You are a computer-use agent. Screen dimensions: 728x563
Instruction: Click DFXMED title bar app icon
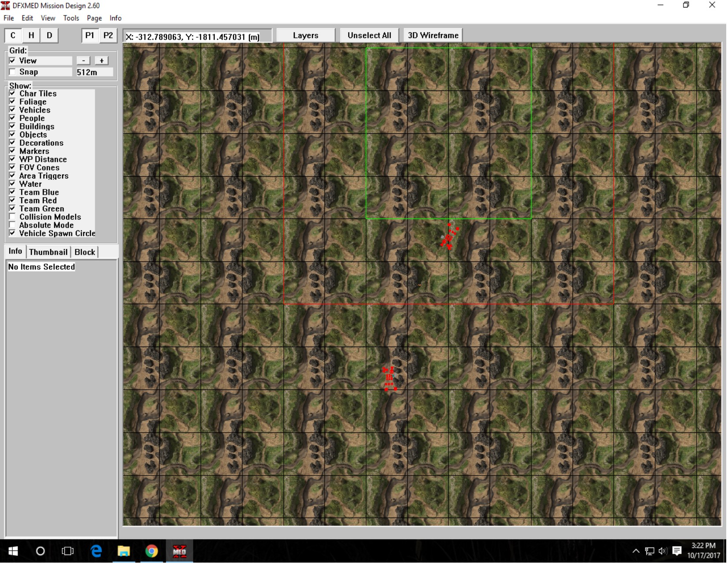point(5,6)
